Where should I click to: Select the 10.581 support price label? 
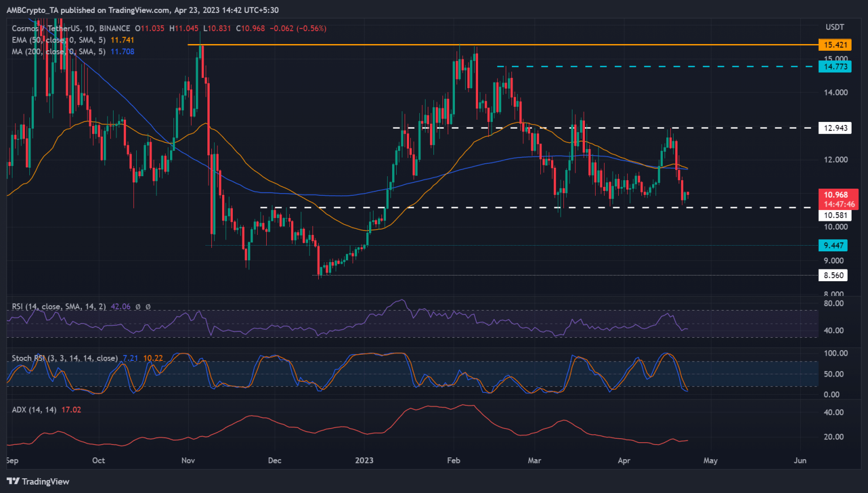[835, 215]
